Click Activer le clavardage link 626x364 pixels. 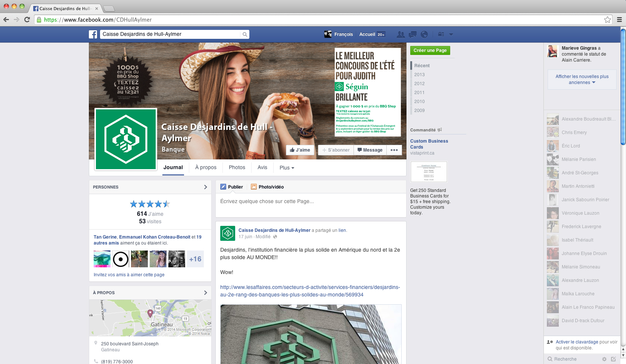click(577, 342)
